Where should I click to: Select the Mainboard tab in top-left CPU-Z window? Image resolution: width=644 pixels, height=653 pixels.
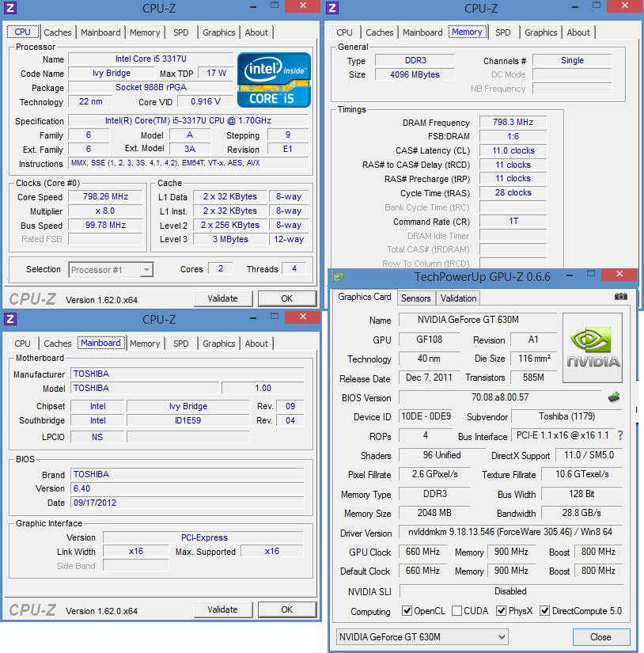[x=100, y=32]
